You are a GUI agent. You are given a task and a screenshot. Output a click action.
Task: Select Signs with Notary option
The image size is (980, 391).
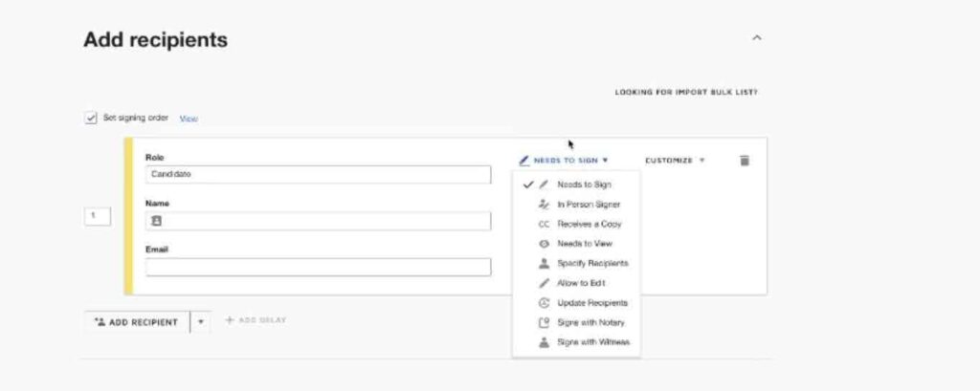[x=576, y=323]
